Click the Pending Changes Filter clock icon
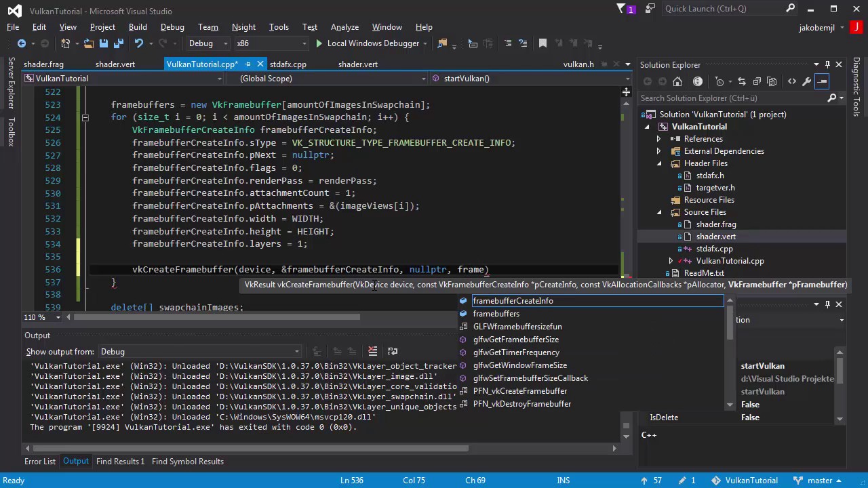 click(x=720, y=81)
